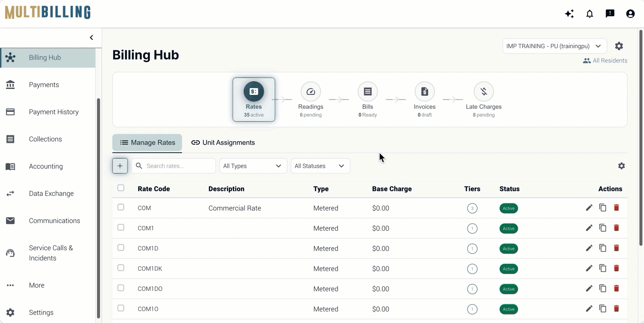Open the rates table settings gear
This screenshot has height=323, width=644.
pyautogui.click(x=621, y=166)
